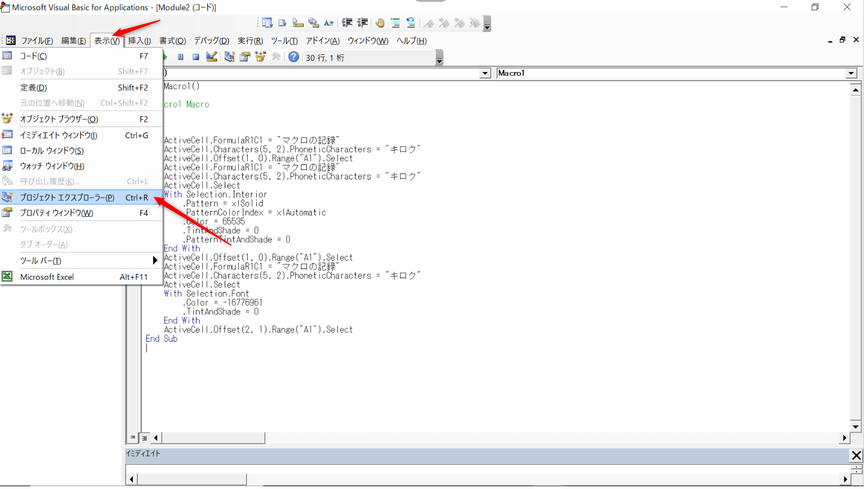Click the Uncomment Block icon
This screenshot has width=868, height=489.
[411, 23]
